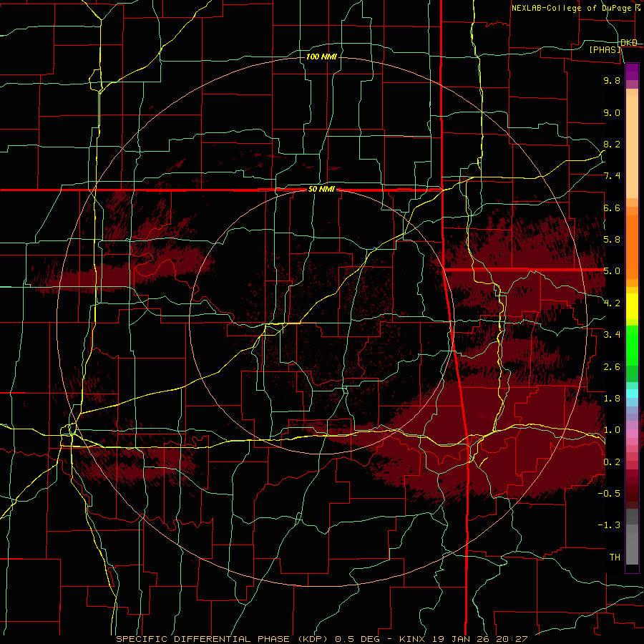This screenshot has height=644, width=644.
Task: Select the dark maroon section of the color bar
Action: click(632, 489)
